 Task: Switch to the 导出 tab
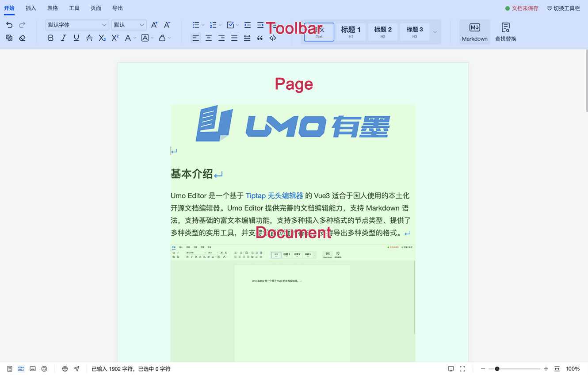tap(118, 8)
